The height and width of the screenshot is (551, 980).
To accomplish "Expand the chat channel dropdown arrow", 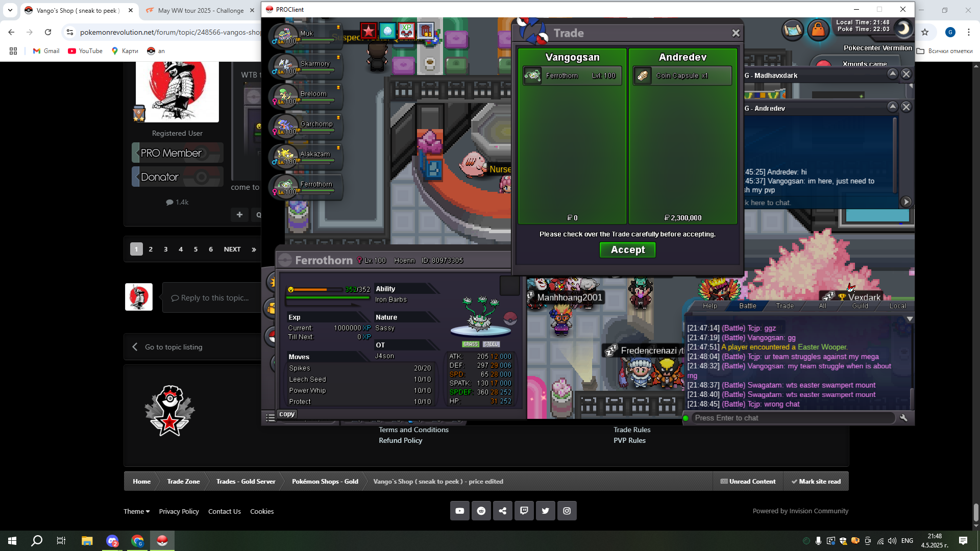I will coord(910,319).
